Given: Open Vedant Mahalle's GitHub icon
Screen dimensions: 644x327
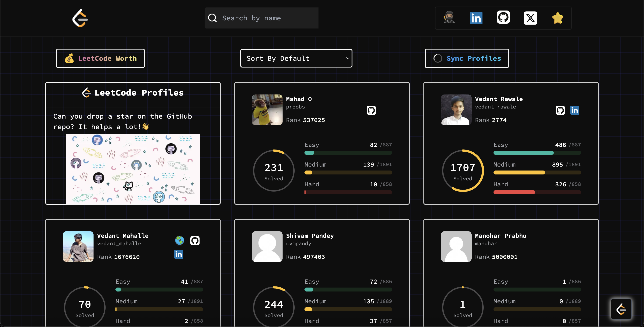Looking at the screenshot, I should 195,241.
